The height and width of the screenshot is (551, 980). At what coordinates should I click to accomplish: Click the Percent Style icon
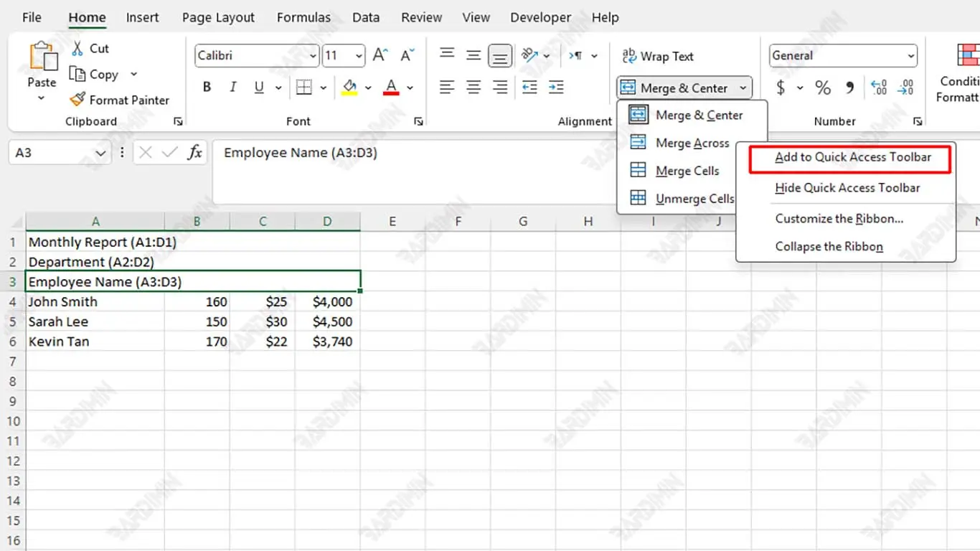pyautogui.click(x=823, y=88)
